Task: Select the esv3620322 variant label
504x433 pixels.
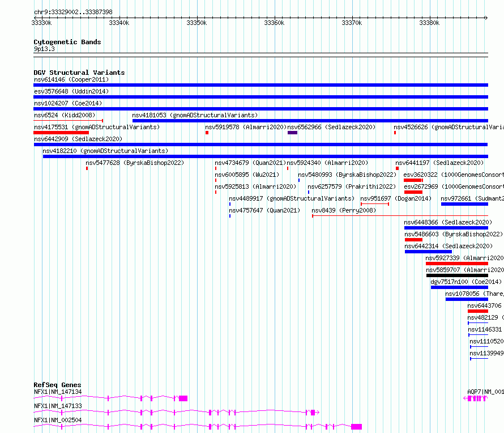Action: pos(454,175)
